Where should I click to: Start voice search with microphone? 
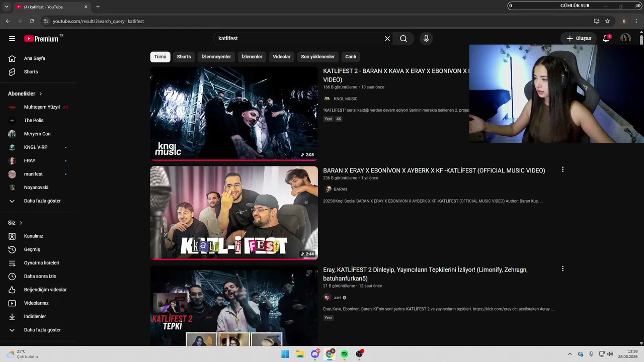coord(426,39)
